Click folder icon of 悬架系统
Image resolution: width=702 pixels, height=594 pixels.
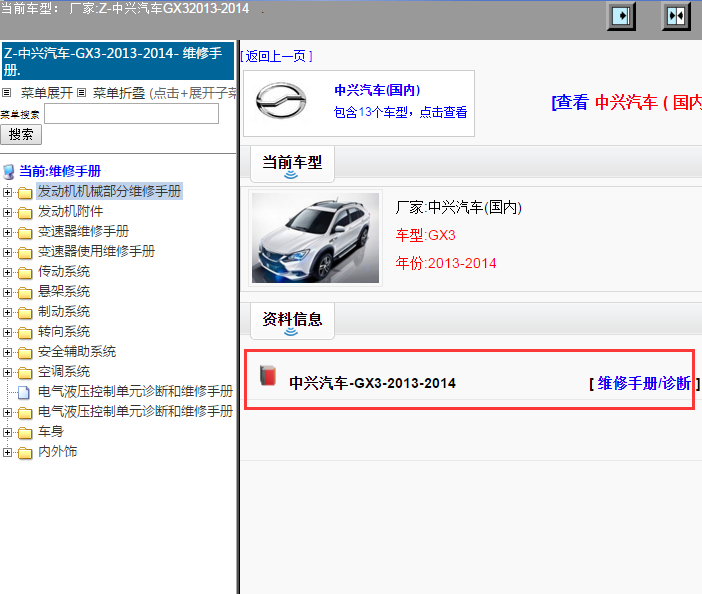tap(25, 293)
